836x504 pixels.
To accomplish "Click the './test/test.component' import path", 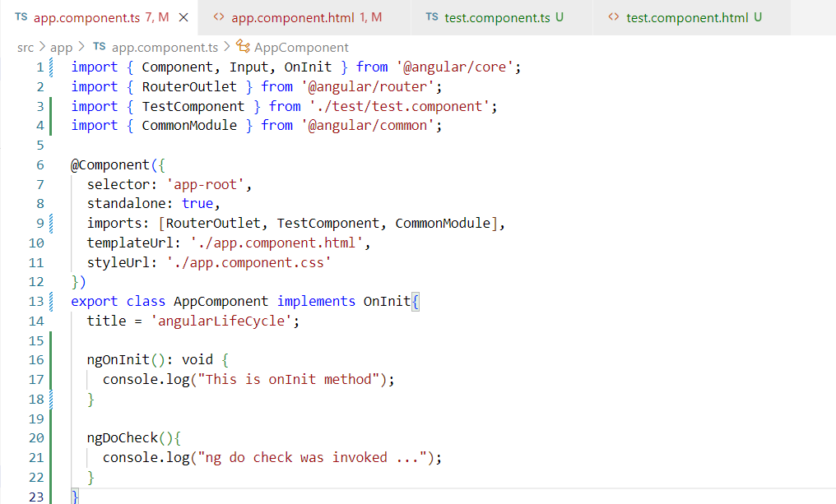I will tap(403, 106).
